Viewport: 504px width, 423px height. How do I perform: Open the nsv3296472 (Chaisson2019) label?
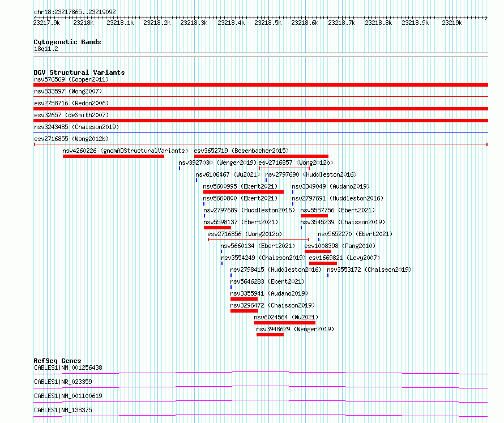(x=272, y=305)
